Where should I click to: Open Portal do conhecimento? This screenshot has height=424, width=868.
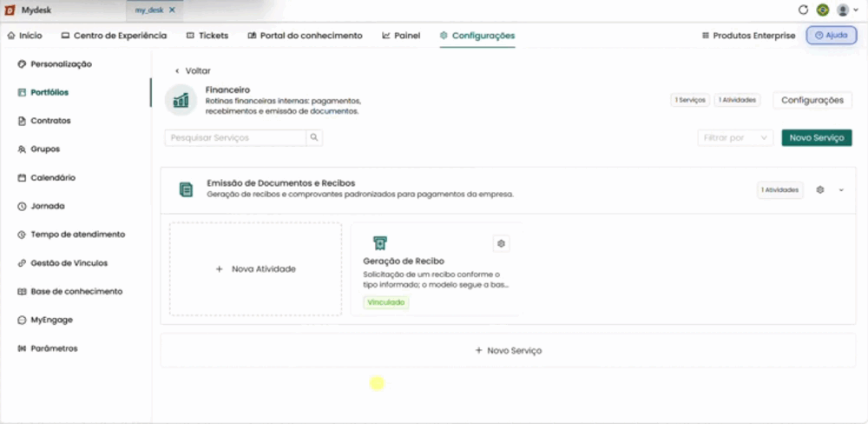pos(305,36)
